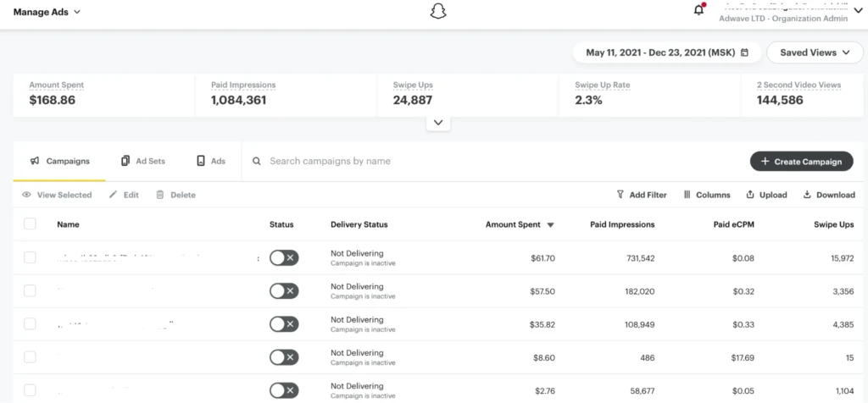Image resolution: width=868 pixels, height=403 pixels.
Task: Toggle status switch for the $35.82 campaign
Action: 284,324
